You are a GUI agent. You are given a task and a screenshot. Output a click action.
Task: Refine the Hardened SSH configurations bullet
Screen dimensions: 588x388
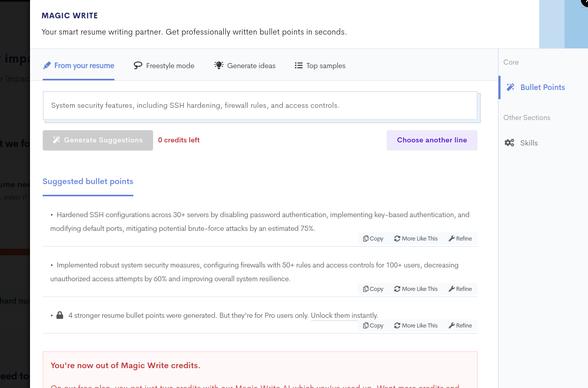click(x=460, y=238)
